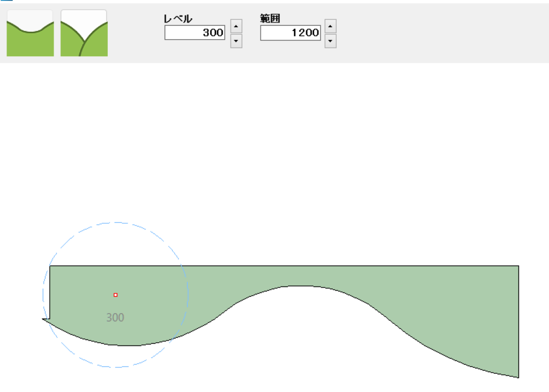Screen dimensions: 549x392
Task: Click the small blue icon in top-left corner
Action: point(6,1)
